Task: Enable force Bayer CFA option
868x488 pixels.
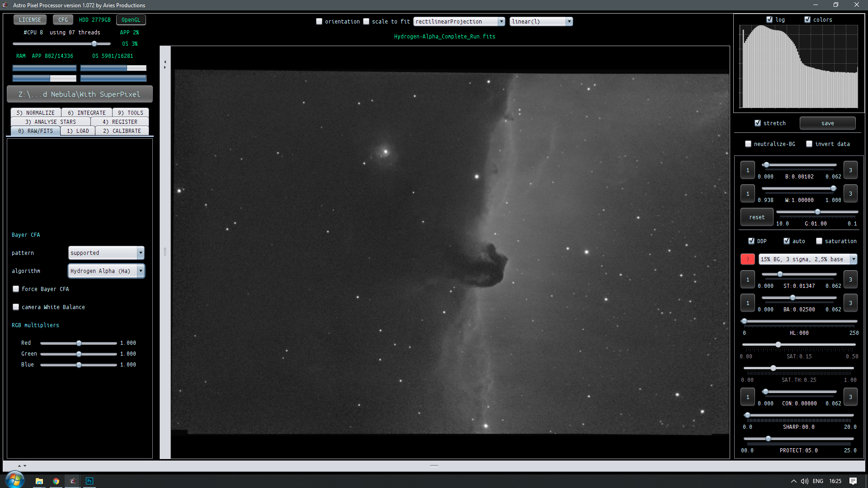Action: point(16,289)
